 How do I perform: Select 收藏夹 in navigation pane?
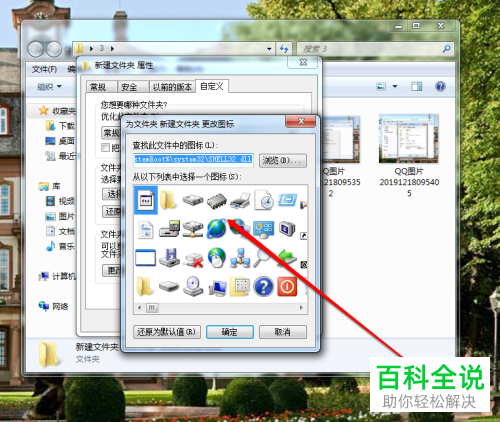point(57,111)
